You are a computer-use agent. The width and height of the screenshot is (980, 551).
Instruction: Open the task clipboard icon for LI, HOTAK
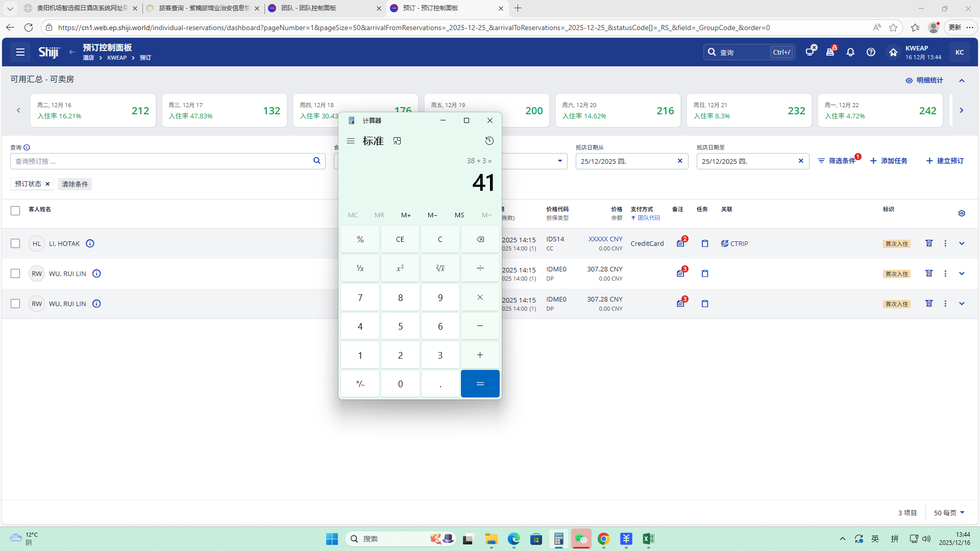(705, 243)
